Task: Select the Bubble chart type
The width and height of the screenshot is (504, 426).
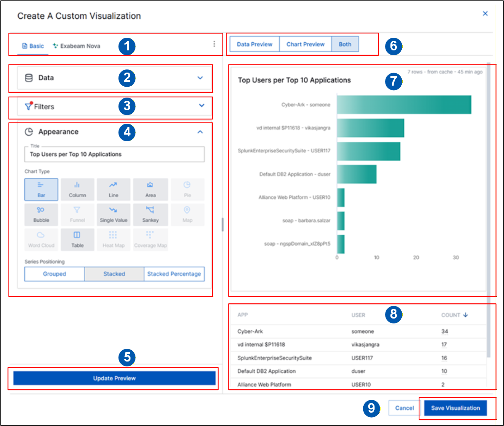Action: coord(41,215)
